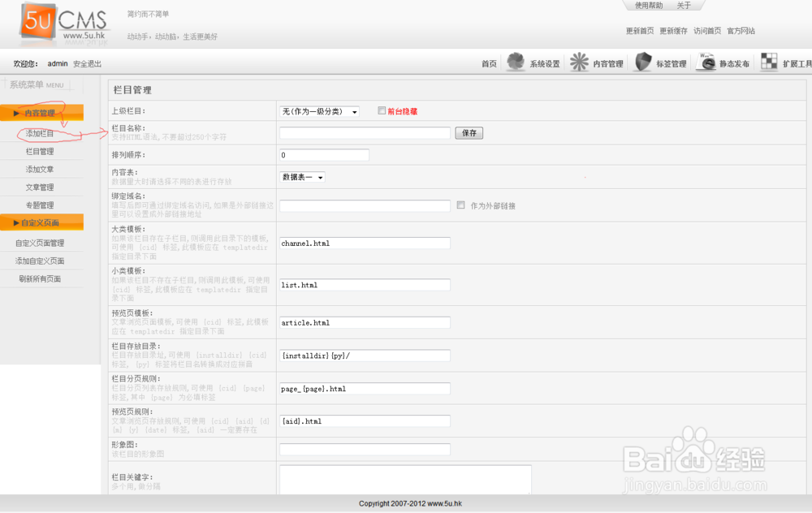This screenshot has height=513, width=812.
Task: Click the Copyright 2007-2012 www.5u.hk footer
Action: point(410,503)
